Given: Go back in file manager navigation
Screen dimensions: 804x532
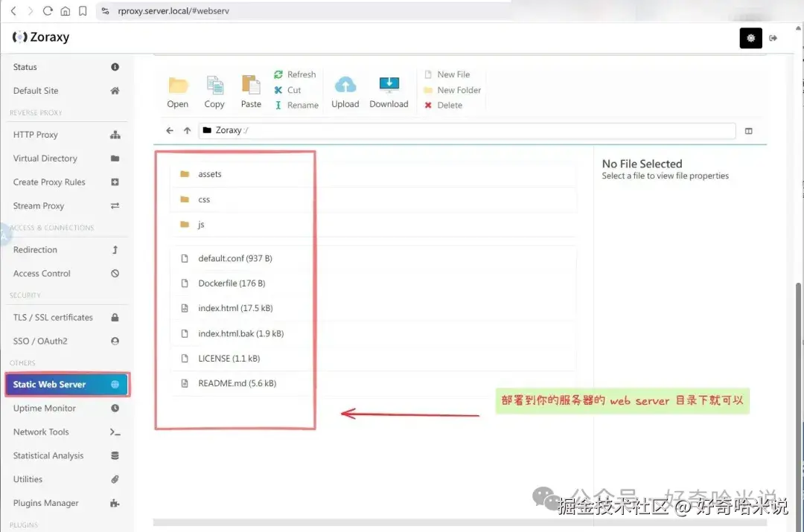Looking at the screenshot, I should click(170, 131).
